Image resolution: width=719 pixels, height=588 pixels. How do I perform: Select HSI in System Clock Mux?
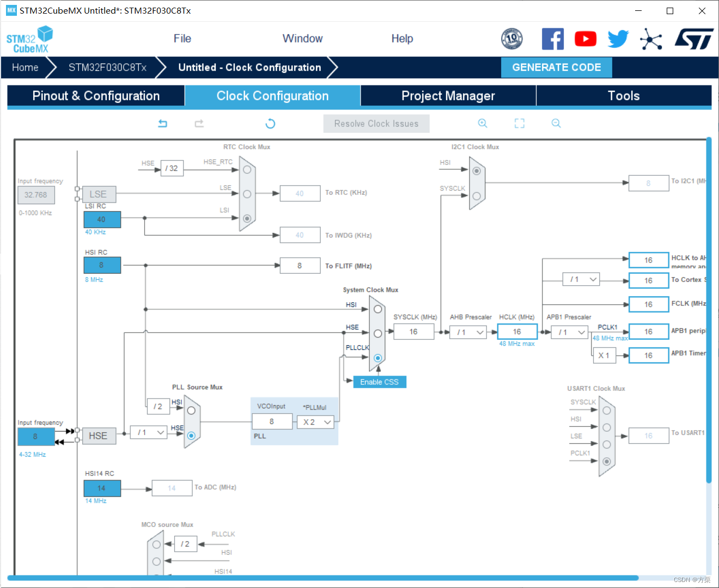377,309
